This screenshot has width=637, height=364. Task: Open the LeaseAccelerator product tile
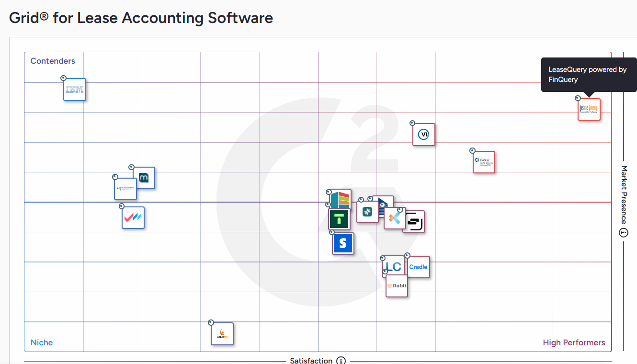point(125,189)
